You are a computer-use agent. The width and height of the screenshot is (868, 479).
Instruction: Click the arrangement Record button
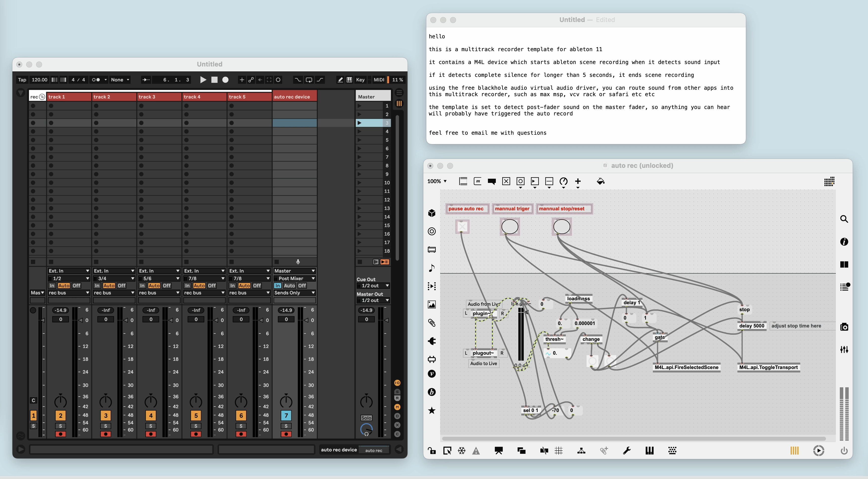(226, 80)
